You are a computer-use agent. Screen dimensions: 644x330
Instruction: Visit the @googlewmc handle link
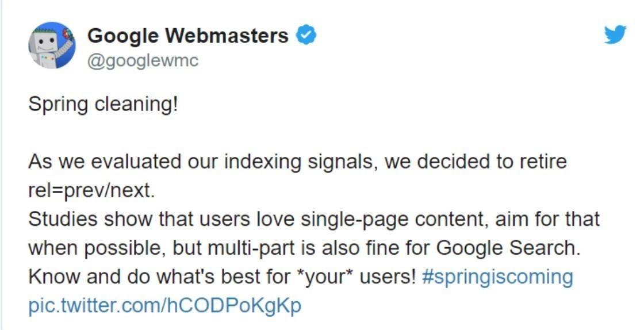143,61
